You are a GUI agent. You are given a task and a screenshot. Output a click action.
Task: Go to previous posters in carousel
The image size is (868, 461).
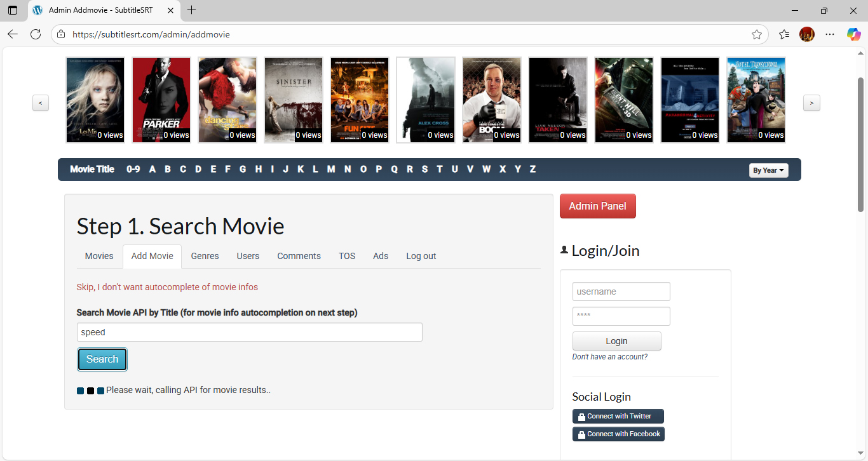point(41,103)
